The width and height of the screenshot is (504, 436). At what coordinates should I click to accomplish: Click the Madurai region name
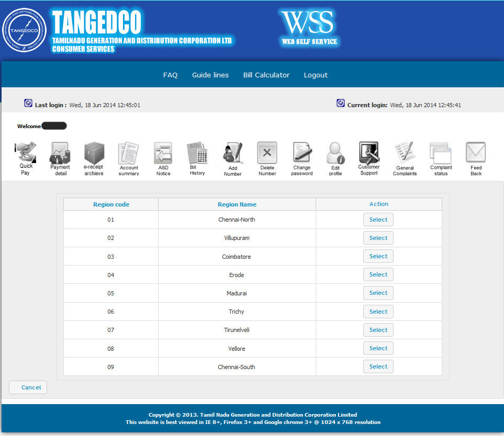[x=237, y=293]
